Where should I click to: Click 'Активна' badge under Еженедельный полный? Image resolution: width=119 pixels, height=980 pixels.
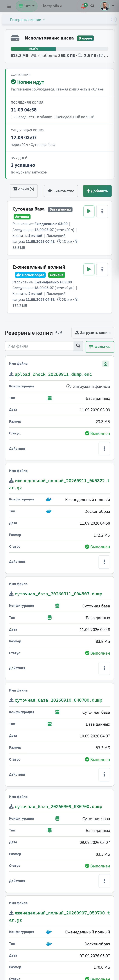(56, 275)
